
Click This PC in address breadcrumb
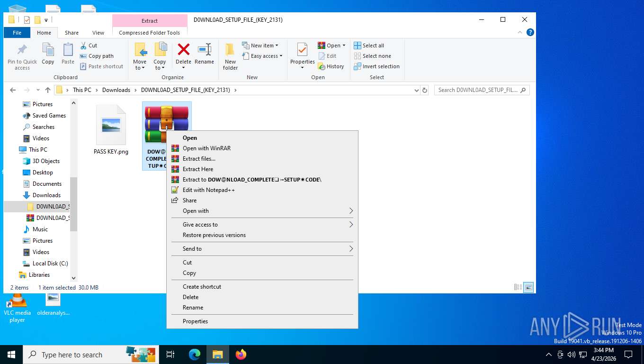(x=82, y=90)
